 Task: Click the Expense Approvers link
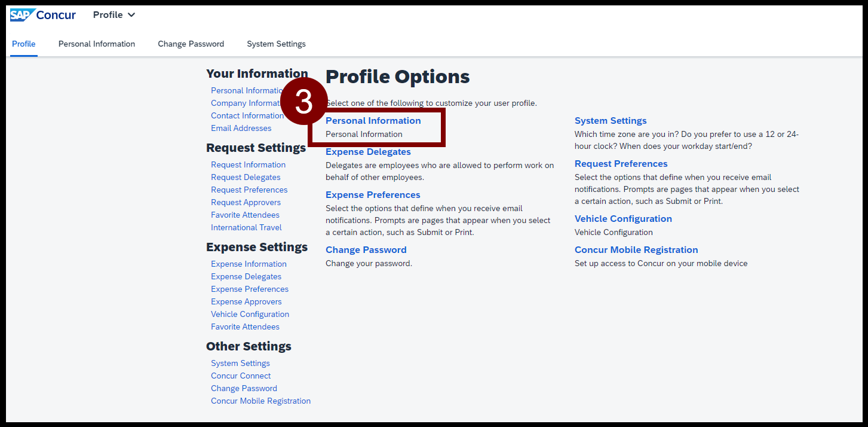pyautogui.click(x=246, y=301)
